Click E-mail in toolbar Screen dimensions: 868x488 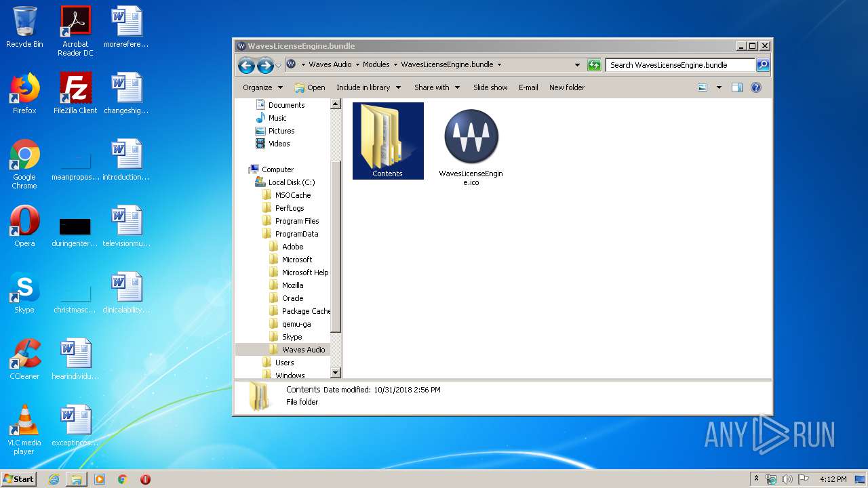528,87
